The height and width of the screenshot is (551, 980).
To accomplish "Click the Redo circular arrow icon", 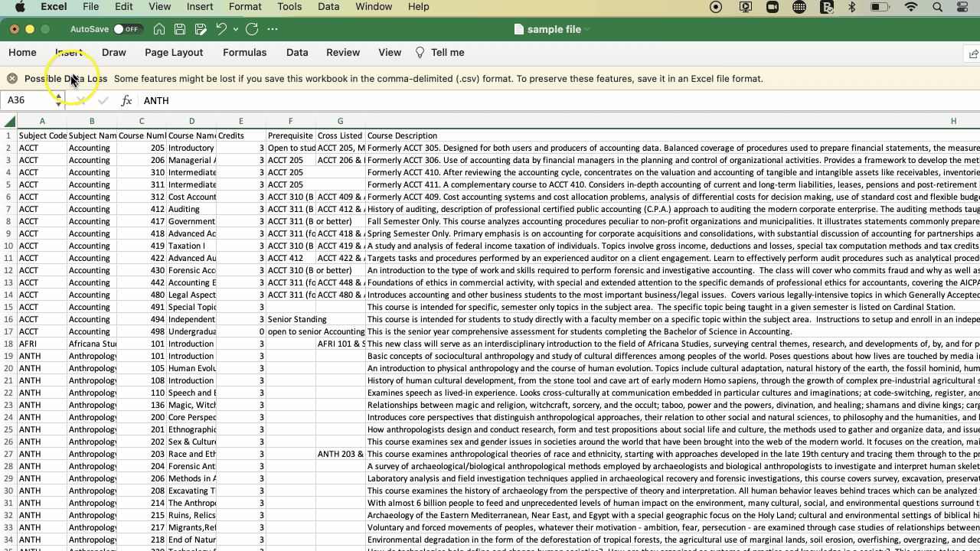I will [x=252, y=29].
